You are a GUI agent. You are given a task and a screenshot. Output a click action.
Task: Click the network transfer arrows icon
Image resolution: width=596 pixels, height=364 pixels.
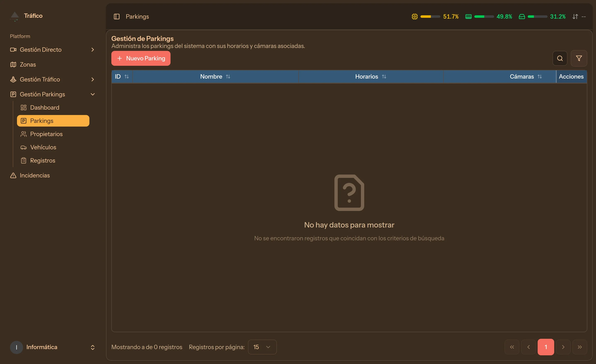(575, 16)
